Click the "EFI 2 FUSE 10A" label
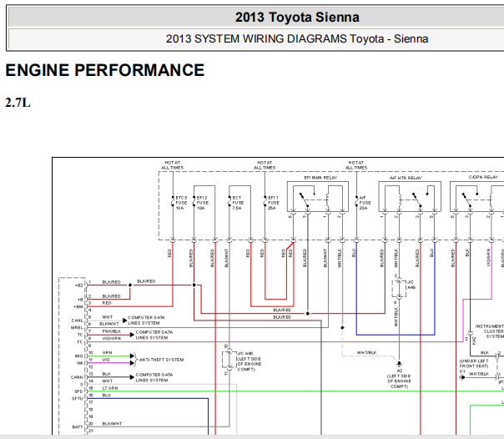The image size is (504, 439). pyautogui.click(x=203, y=203)
